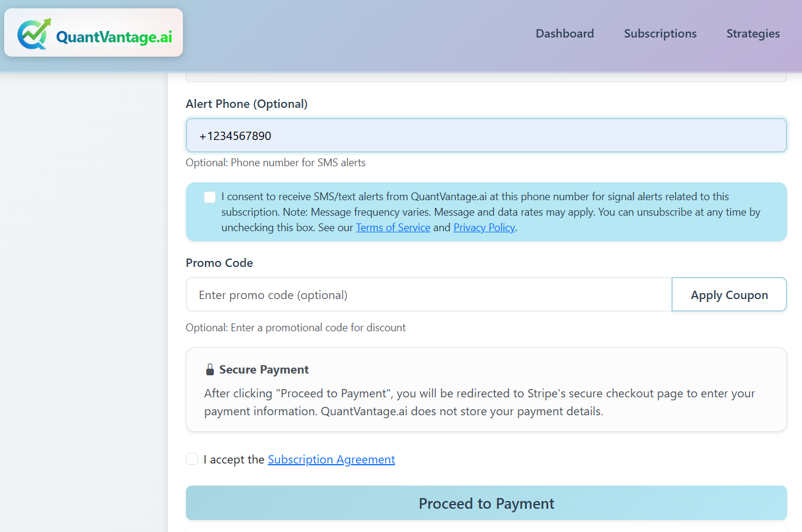The image size is (802, 532).
Task: Click the Promo Code field label
Action: tap(219, 263)
